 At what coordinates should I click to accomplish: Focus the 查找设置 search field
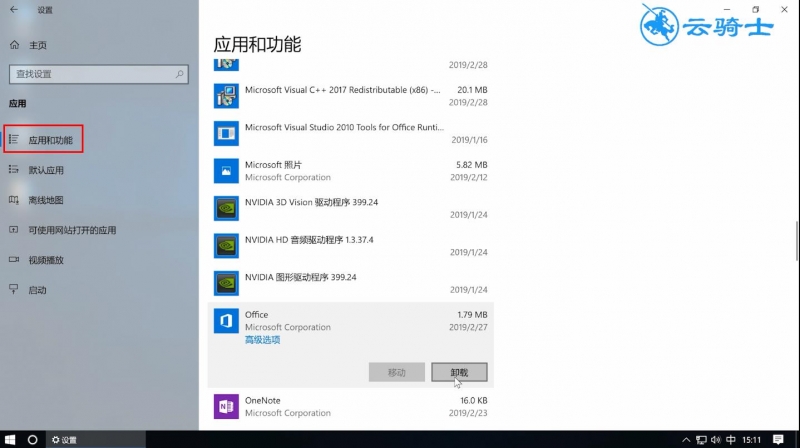[x=98, y=74]
